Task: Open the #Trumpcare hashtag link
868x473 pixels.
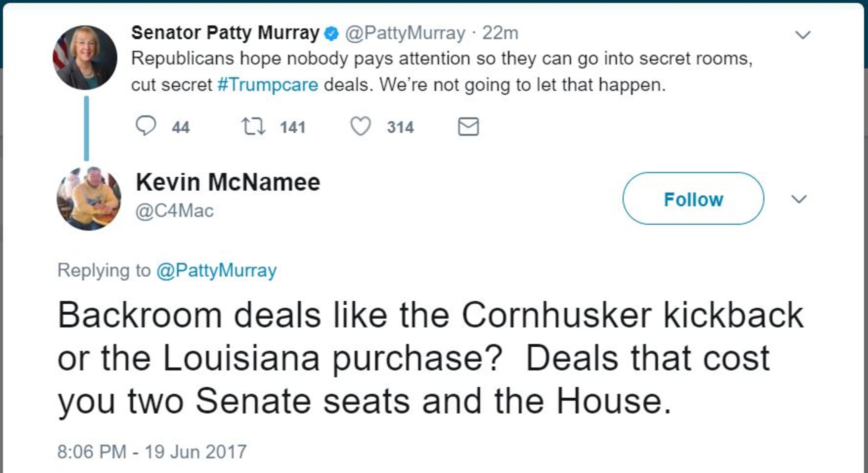Action: coord(268,85)
